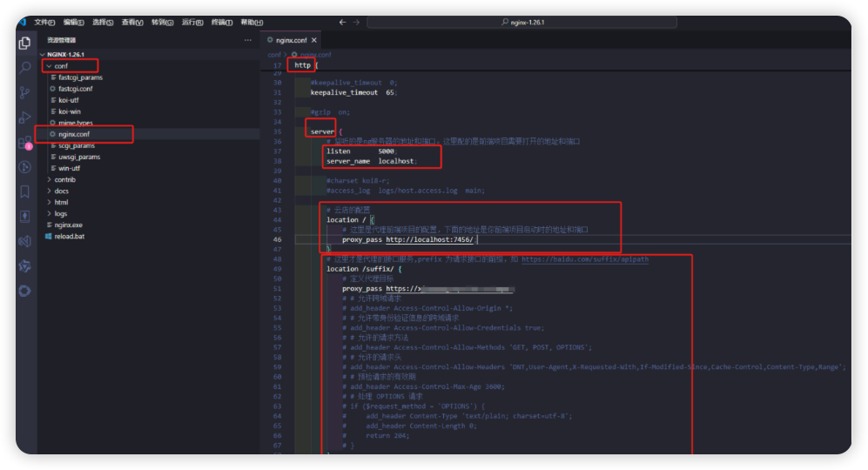Open the Run and Debug view
The width and height of the screenshot is (868, 470).
24,117
